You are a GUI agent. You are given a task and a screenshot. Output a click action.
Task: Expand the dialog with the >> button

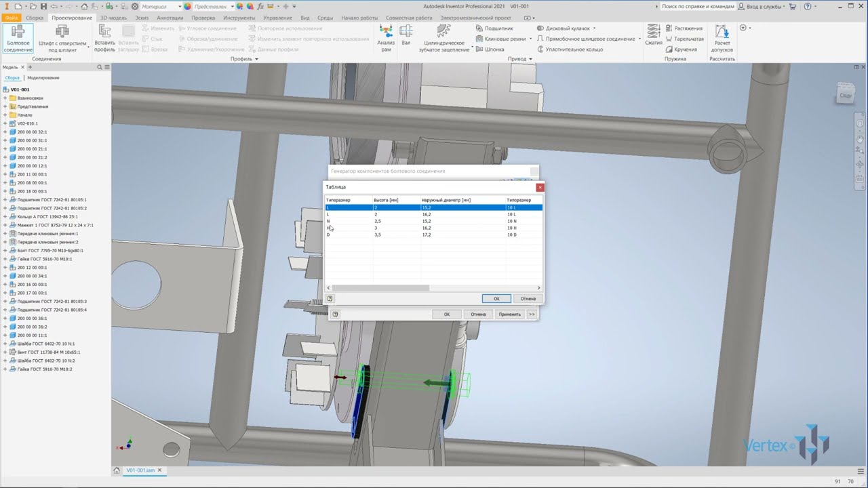532,314
